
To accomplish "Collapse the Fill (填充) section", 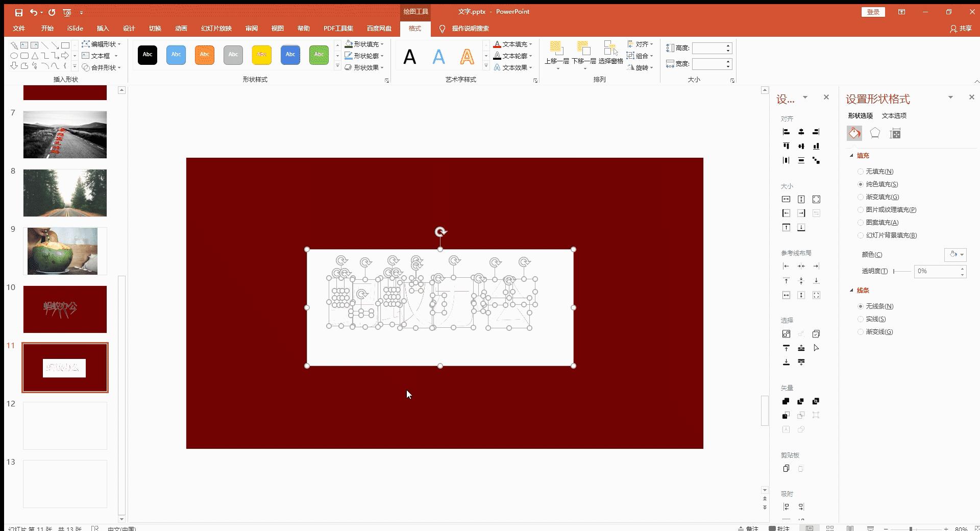I will [x=851, y=156].
